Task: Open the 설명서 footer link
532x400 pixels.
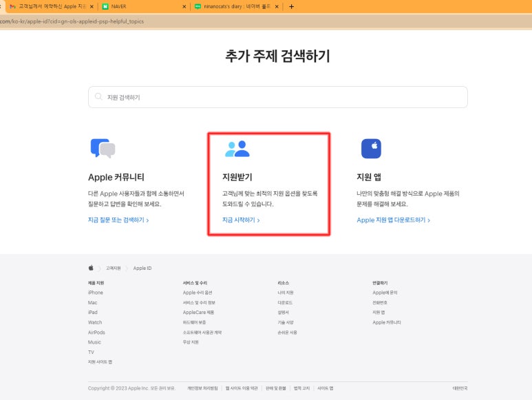Action: click(283, 312)
